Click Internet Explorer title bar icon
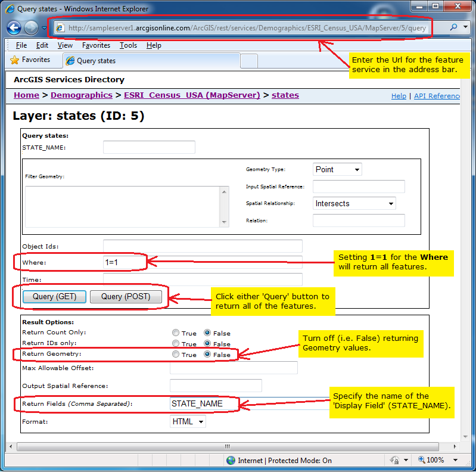 coord(10,8)
